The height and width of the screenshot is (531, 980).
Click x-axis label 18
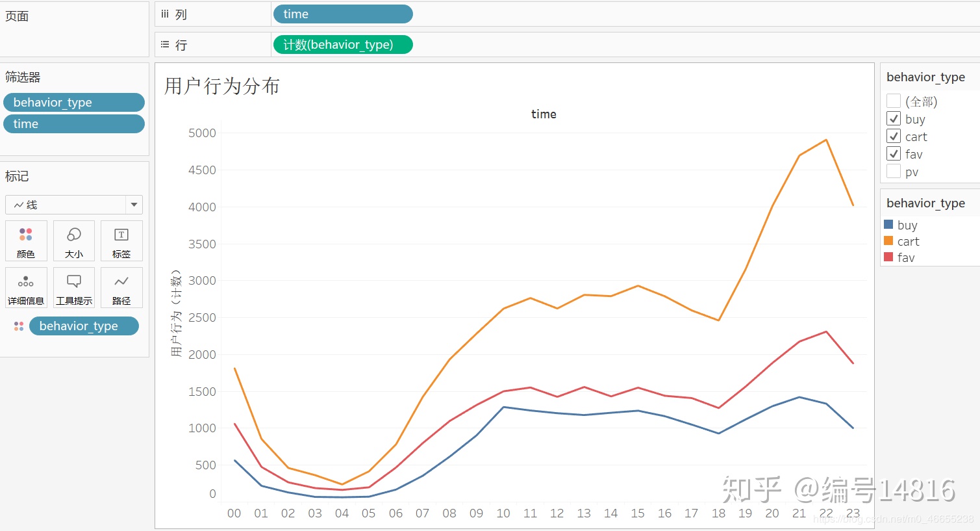(x=718, y=513)
